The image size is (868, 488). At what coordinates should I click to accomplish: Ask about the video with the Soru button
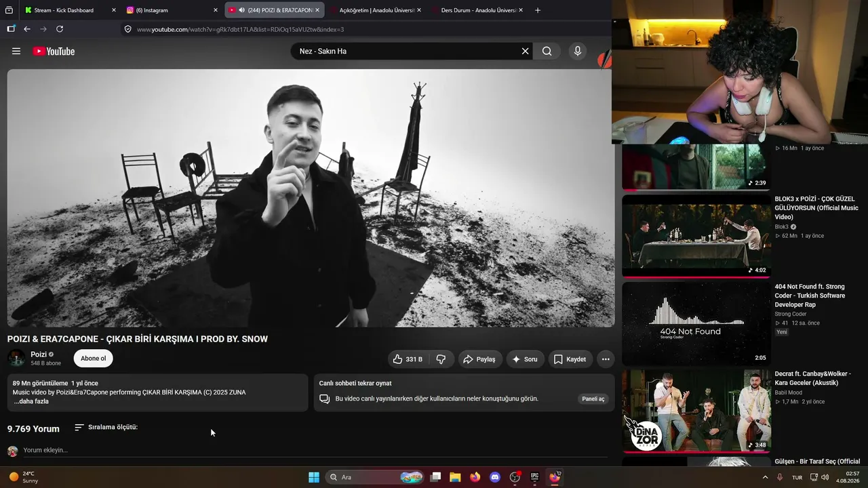click(525, 359)
